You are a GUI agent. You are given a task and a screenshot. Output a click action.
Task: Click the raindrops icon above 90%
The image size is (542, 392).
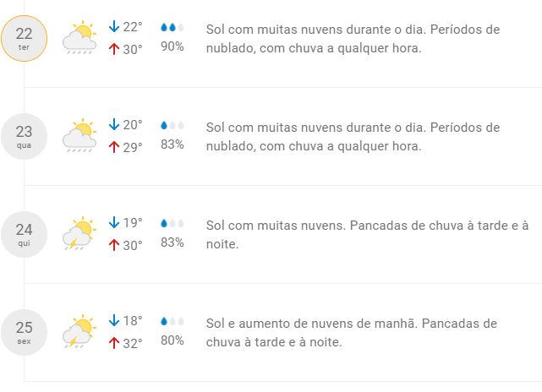tap(172, 28)
